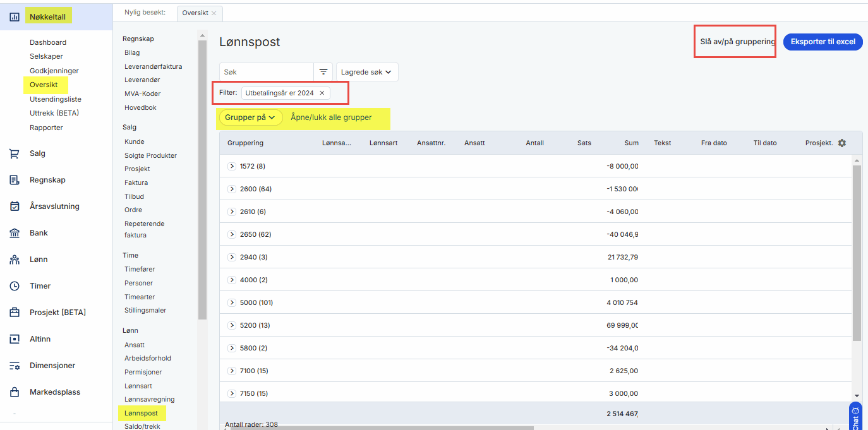Click the Salg shopping cart icon
This screenshot has height=430, width=868.
(x=15, y=153)
